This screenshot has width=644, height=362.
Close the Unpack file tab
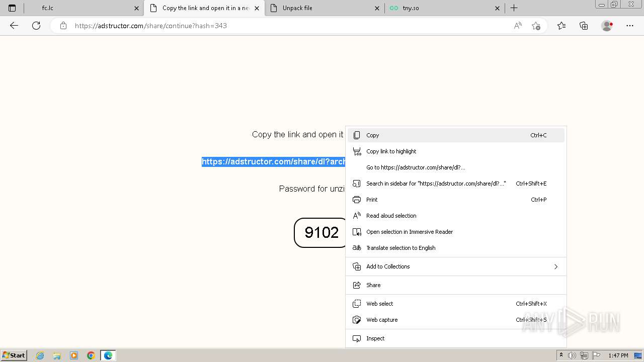pyautogui.click(x=377, y=8)
